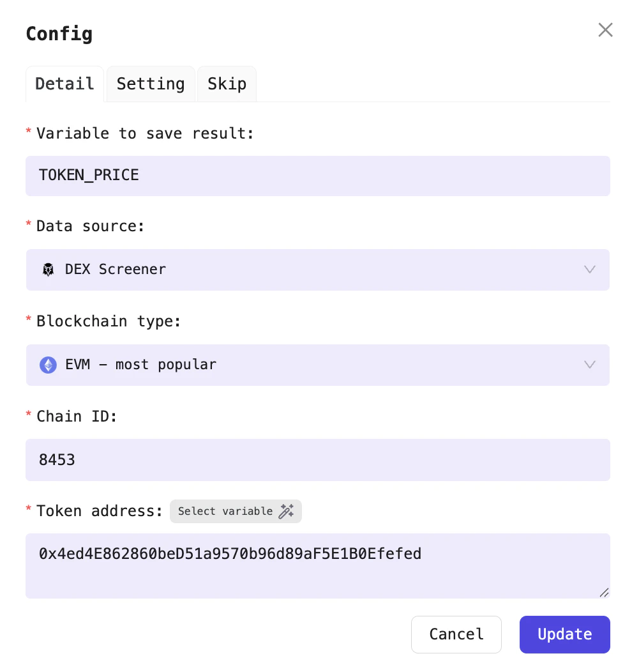Open the EVM — most popular selector

pos(318,365)
